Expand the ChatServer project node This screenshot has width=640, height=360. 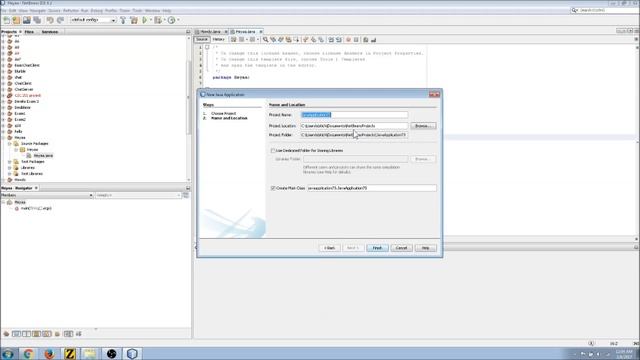point(3,89)
